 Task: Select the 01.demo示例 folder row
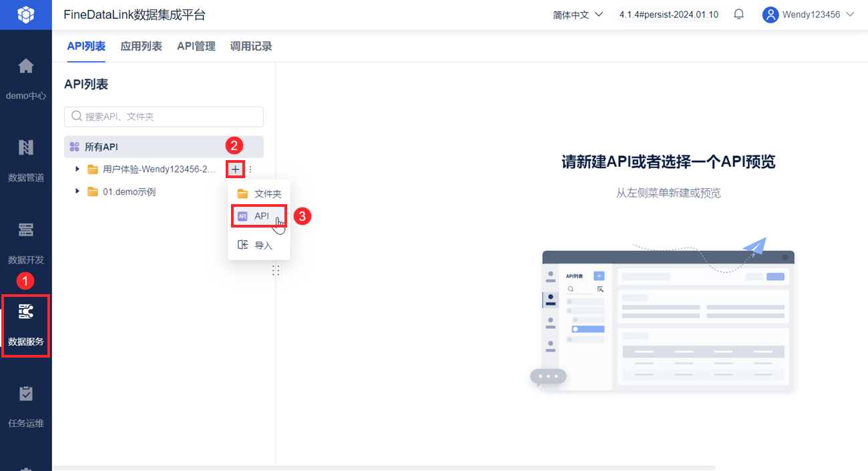pos(164,191)
